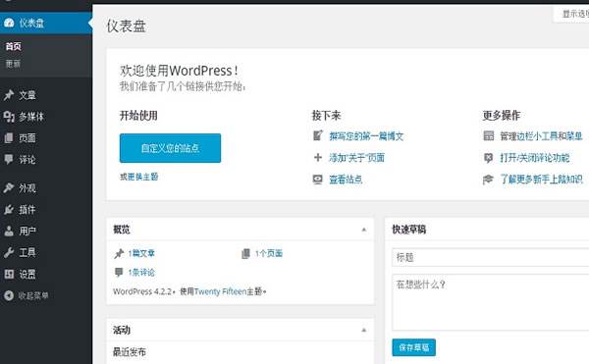Follow the 更换主题 link
Screen dimensions: 589x364
(x=142, y=177)
